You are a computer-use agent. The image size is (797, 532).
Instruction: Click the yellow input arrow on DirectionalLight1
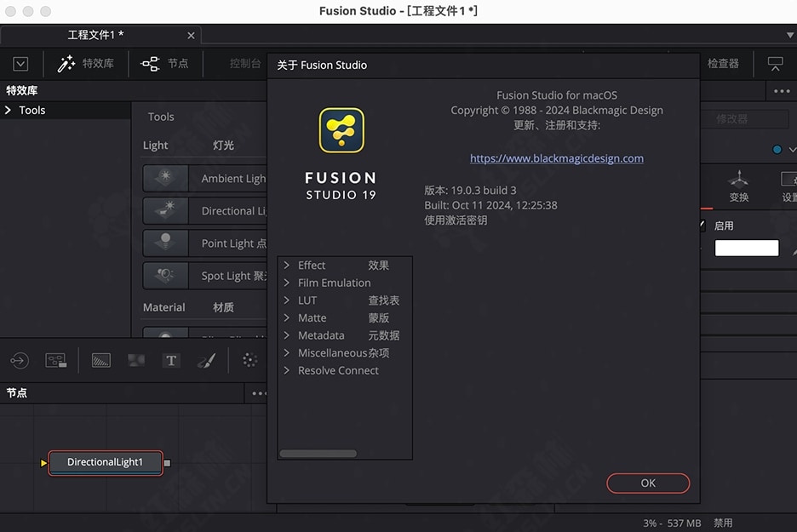[43, 463]
